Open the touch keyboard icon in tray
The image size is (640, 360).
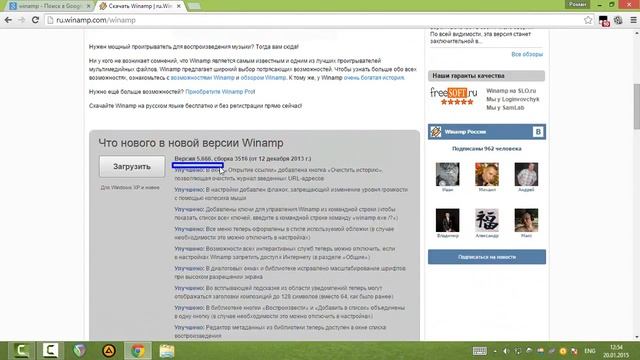(x=480, y=351)
